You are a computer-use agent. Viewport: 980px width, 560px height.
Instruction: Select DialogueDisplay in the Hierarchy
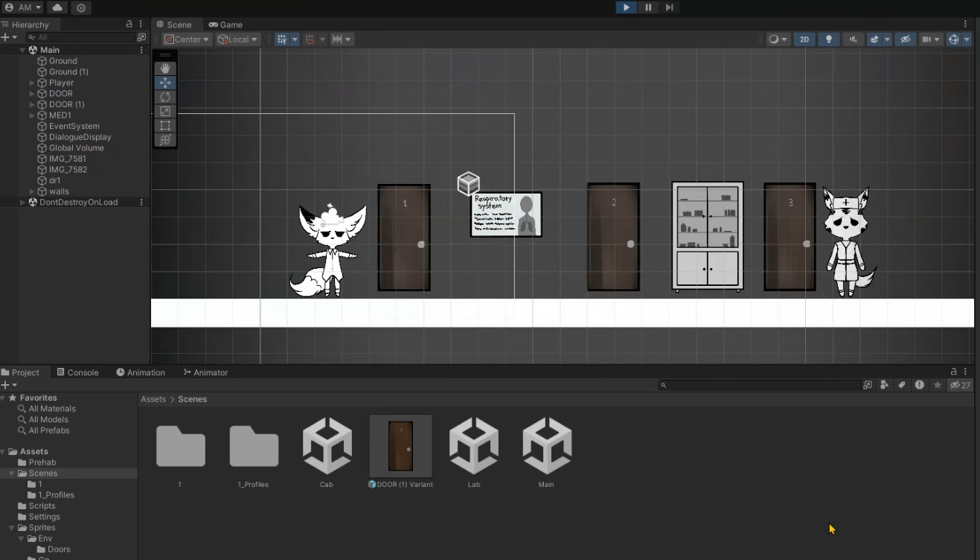80,137
